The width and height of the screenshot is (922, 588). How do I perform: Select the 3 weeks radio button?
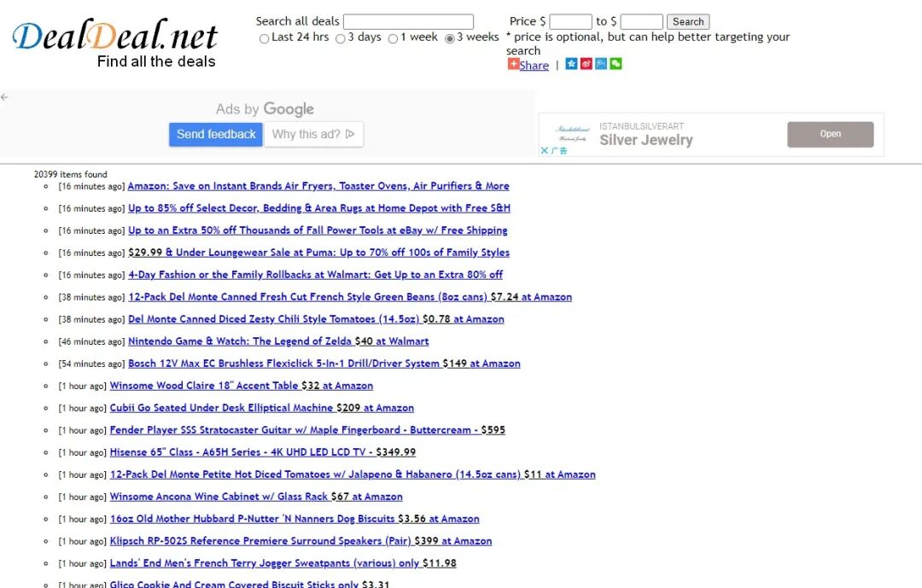450,38
